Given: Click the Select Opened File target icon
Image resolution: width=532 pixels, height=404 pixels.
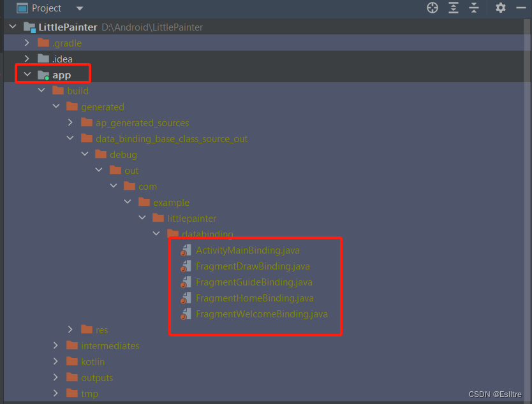Looking at the screenshot, I should [432, 8].
